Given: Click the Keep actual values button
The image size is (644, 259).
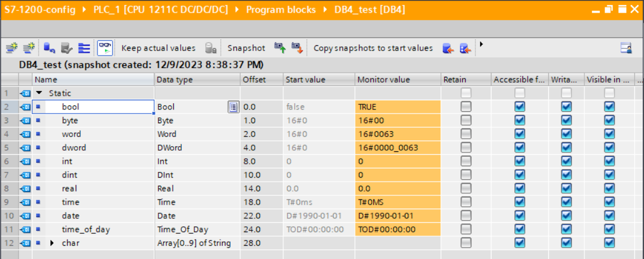Looking at the screenshot, I should point(158,48).
